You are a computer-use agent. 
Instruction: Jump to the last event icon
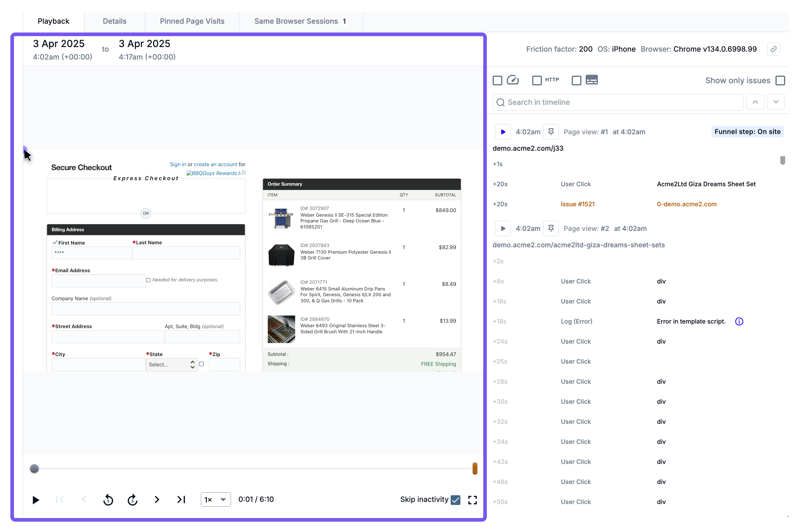point(181,500)
